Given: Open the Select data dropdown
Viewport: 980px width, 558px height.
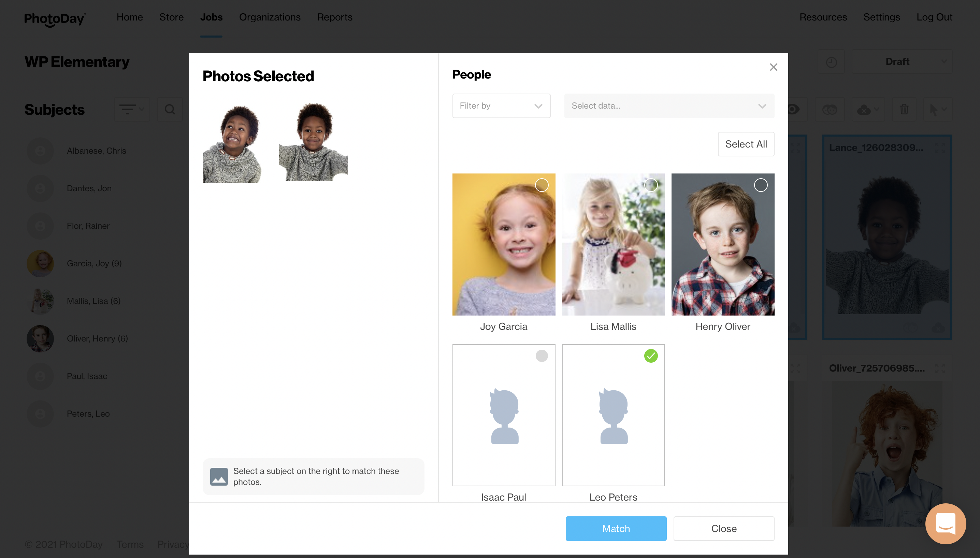Looking at the screenshot, I should tap(669, 106).
